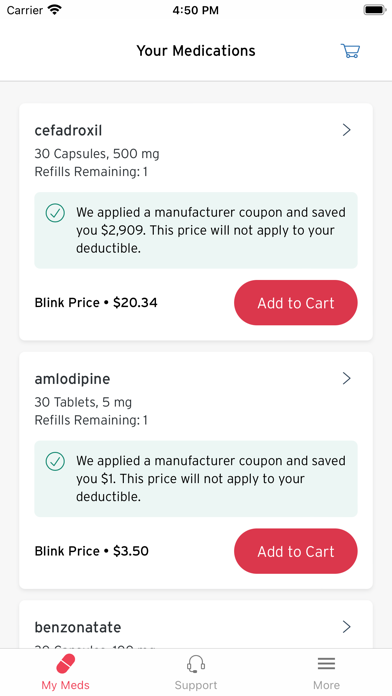Tap the battery status icon

[374, 10]
